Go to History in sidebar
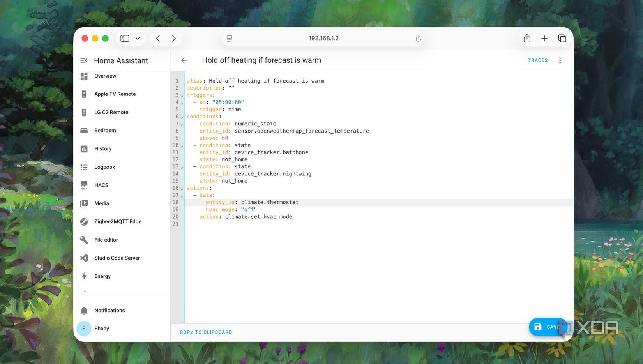Viewport: 643px width, 364px height. (x=103, y=149)
